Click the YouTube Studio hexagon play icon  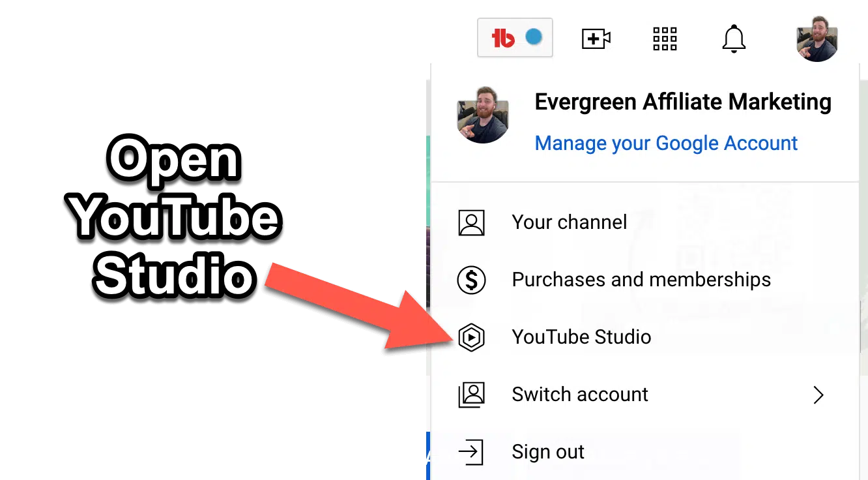pos(471,338)
